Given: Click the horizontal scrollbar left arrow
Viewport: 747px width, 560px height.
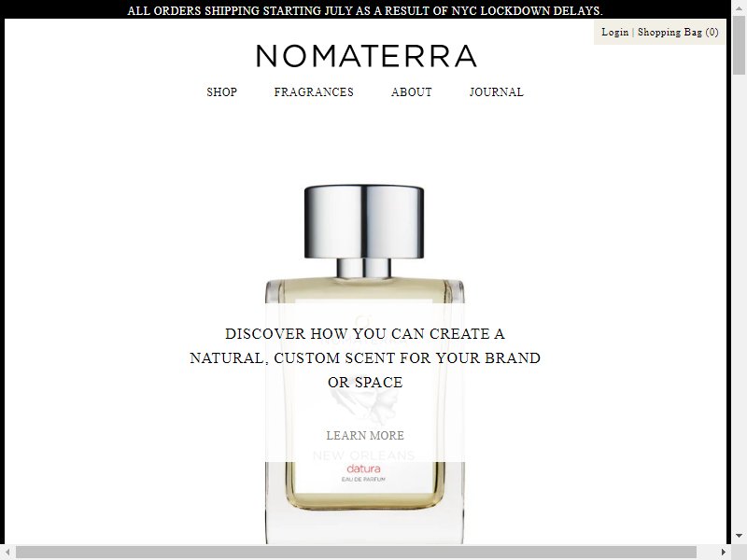Looking at the screenshot, I should tap(7, 553).
